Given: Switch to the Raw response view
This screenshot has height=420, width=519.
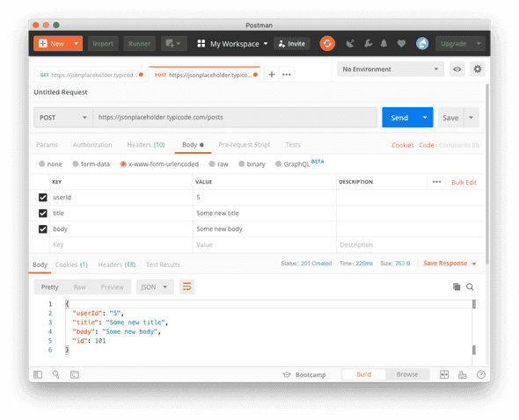Looking at the screenshot, I should (x=79, y=286).
